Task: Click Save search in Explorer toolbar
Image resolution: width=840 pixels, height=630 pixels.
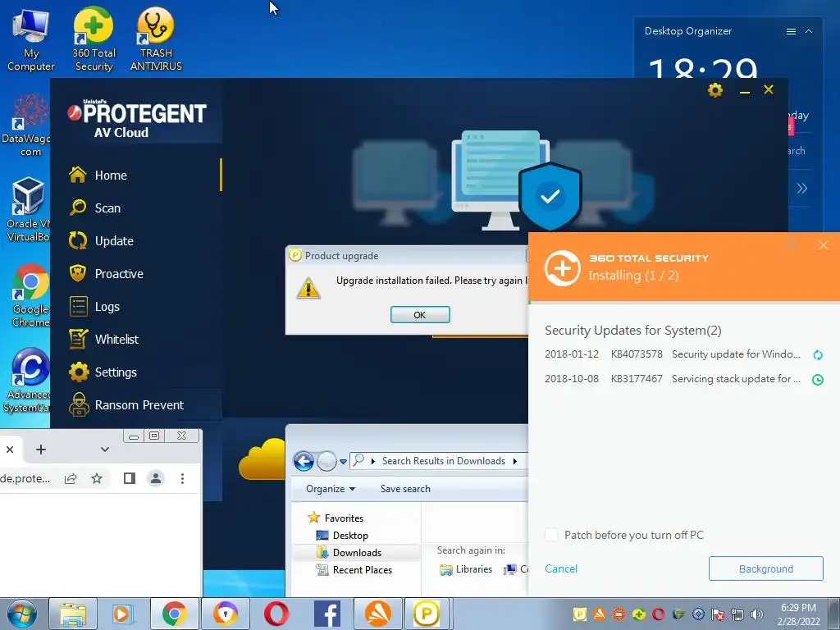Action: 405,489
